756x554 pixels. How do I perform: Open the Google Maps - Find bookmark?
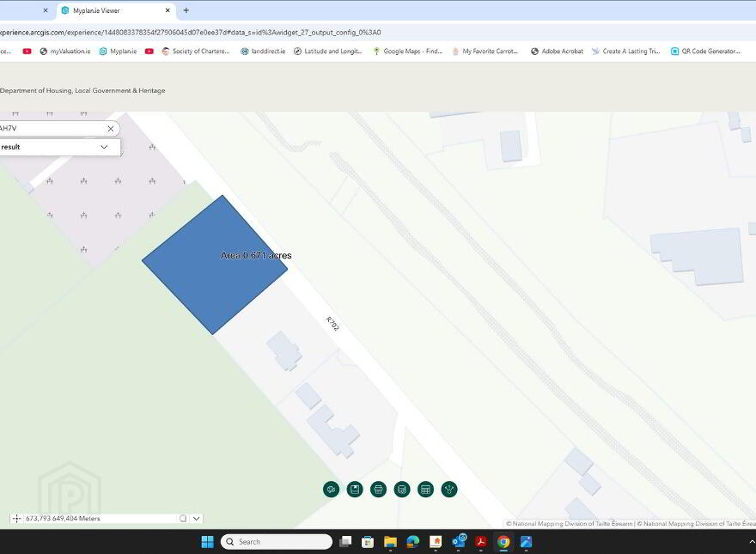(x=407, y=52)
